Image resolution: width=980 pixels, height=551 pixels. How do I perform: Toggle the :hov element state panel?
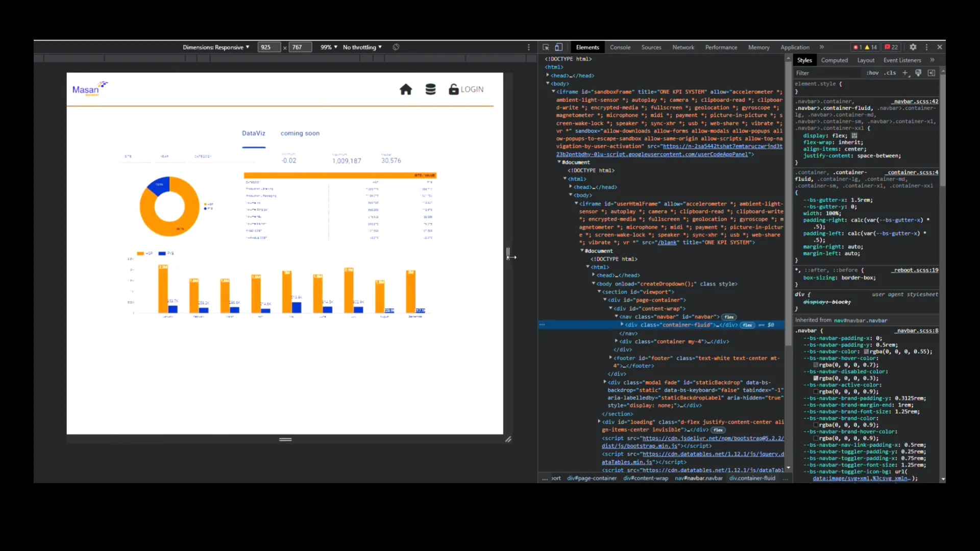click(x=872, y=73)
